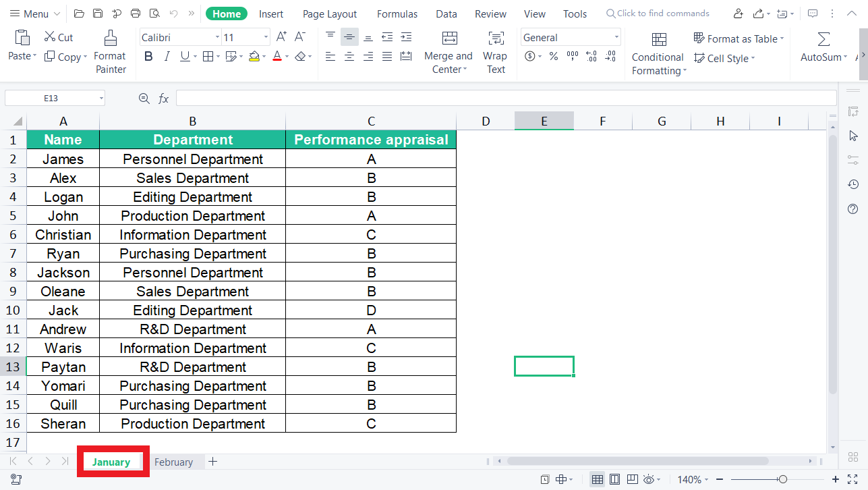Viewport: 868px width, 490px height.
Task: Click the Help question mark in right sidebar
Action: [853, 209]
